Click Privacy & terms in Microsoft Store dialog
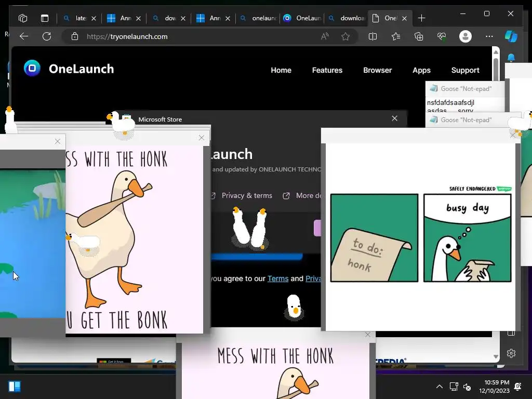 pyautogui.click(x=247, y=195)
